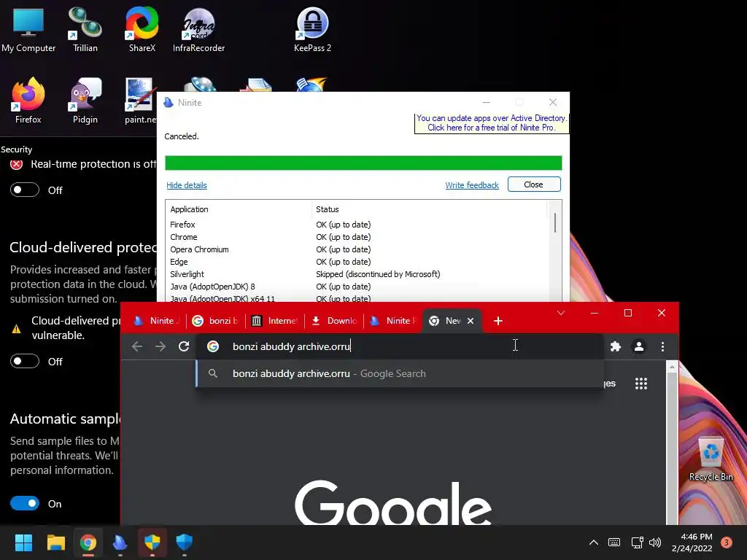This screenshot has height=560, width=747.
Task: Show hidden system tray icons
Action: click(594, 542)
